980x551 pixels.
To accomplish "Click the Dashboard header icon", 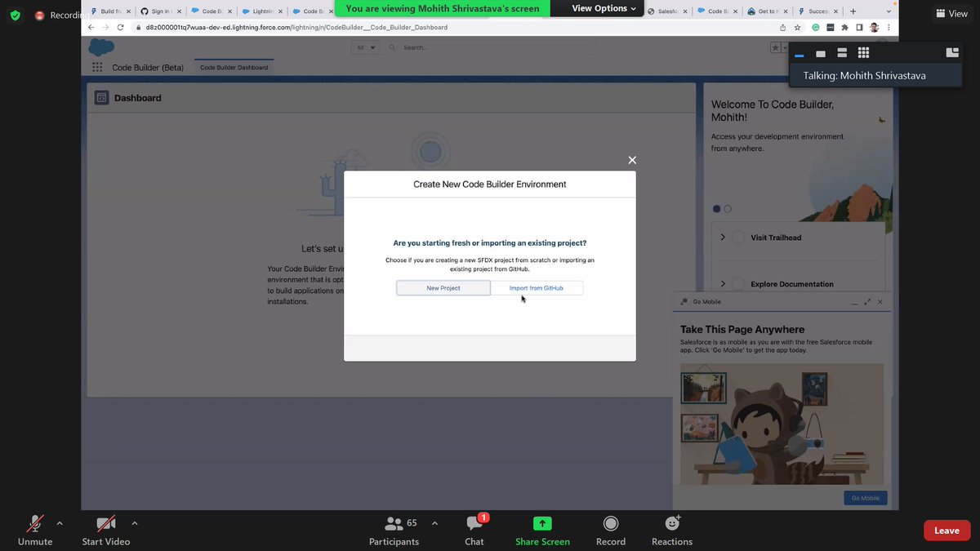I will (102, 97).
